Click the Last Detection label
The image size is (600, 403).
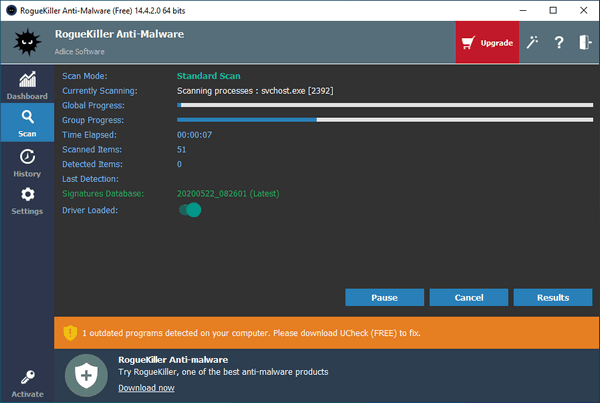pyautogui.click(x=90, y=179)
